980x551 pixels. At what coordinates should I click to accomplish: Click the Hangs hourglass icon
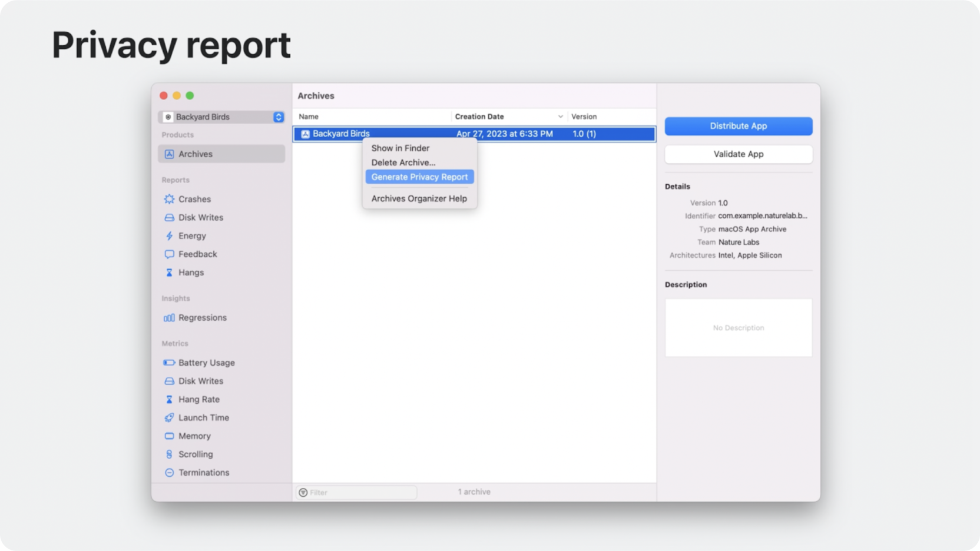(x=170, y=273)
